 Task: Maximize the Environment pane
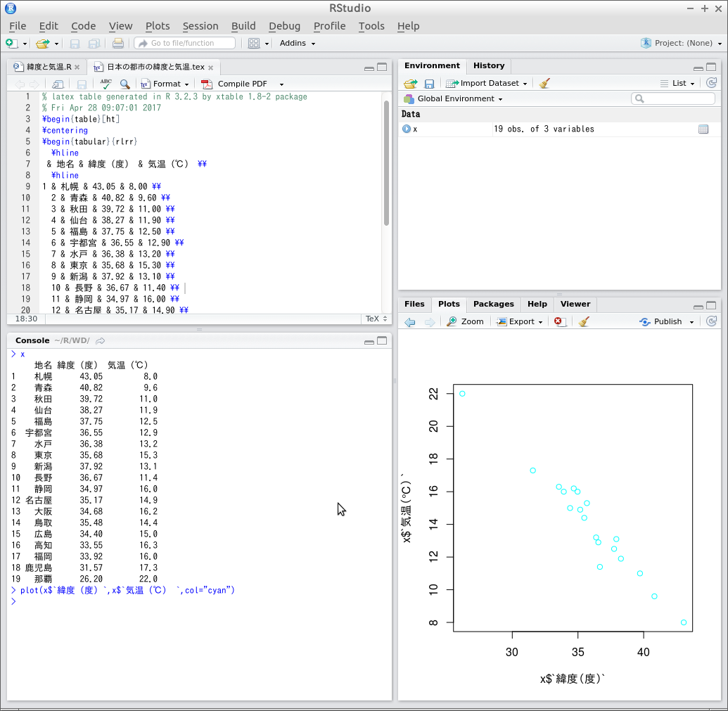(x=711, y=68)
